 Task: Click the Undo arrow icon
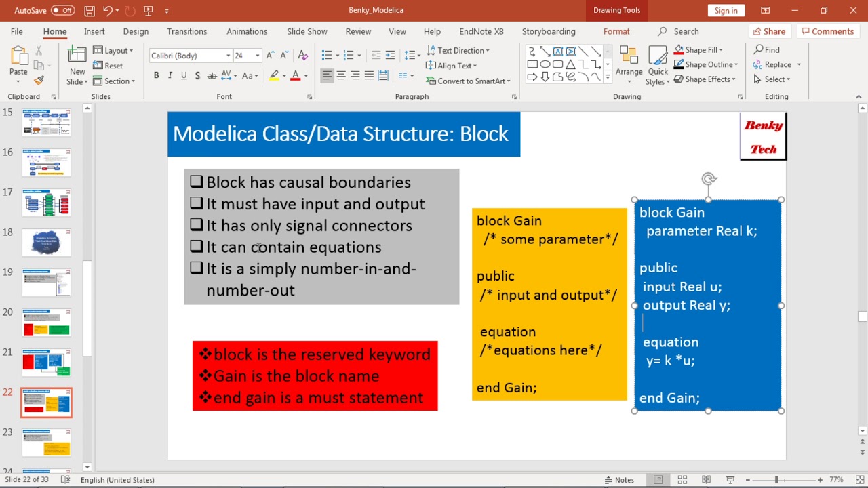pos(107,10)
